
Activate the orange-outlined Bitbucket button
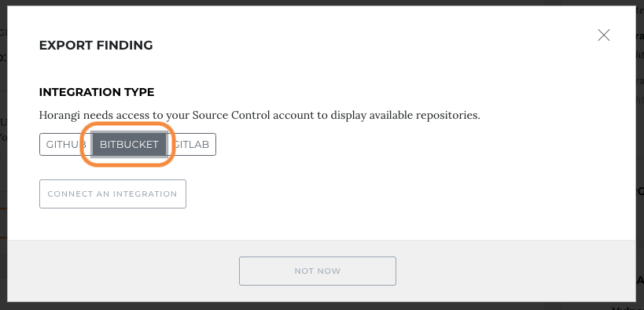129,144
